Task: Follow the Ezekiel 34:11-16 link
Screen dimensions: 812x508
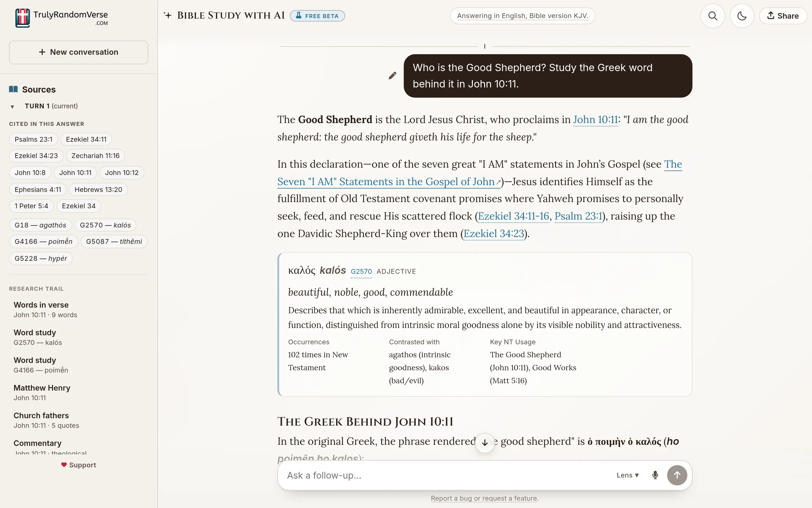Action: click(513, 216)
